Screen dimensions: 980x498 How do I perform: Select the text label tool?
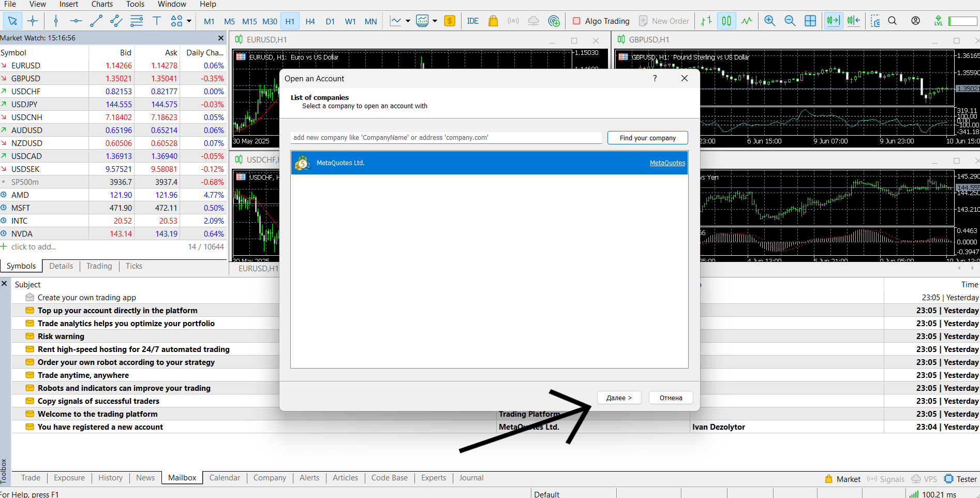coord(157,21)
